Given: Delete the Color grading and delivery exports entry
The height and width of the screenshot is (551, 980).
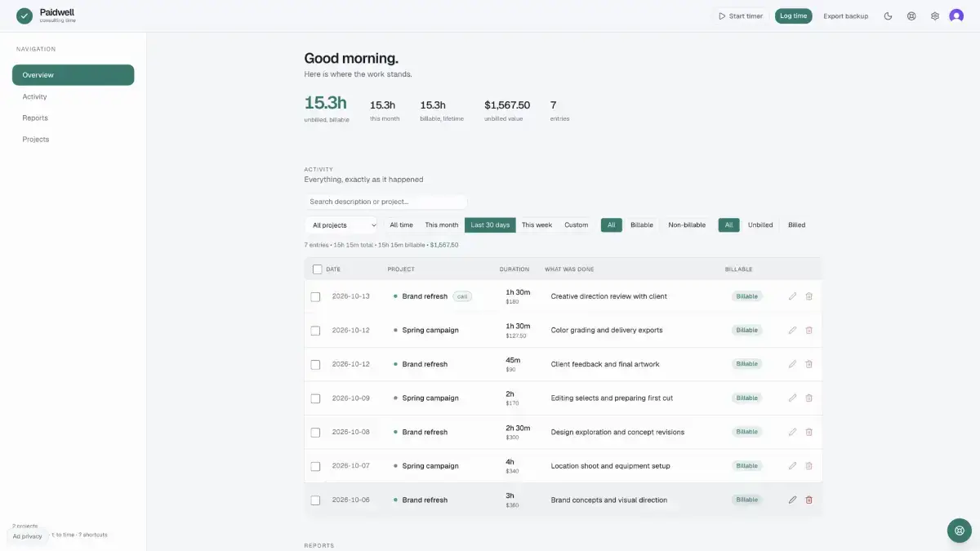Looking at the screenshot, I should point(808,331).
